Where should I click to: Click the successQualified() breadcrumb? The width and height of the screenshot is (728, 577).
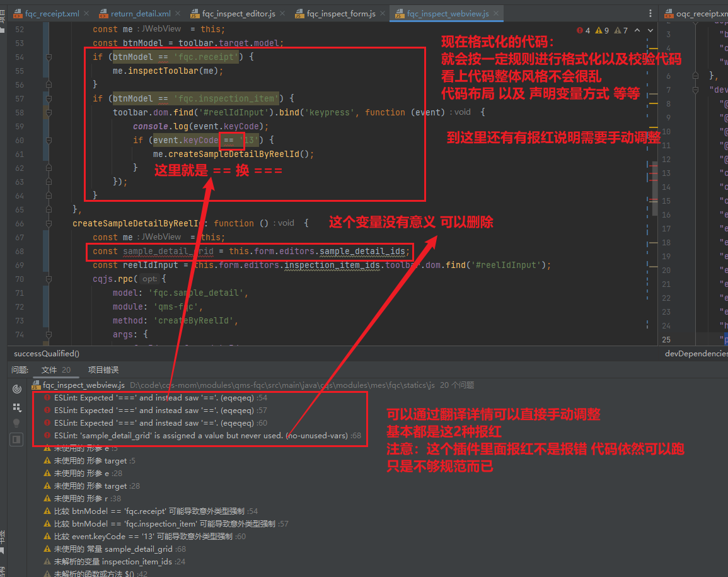coord(47,354)
